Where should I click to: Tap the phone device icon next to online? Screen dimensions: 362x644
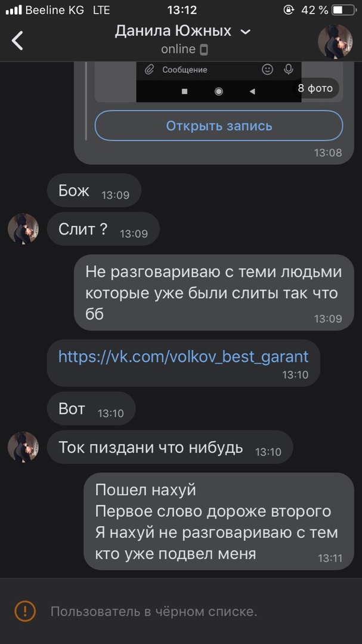pyautogui.click(x=203, y=50)
